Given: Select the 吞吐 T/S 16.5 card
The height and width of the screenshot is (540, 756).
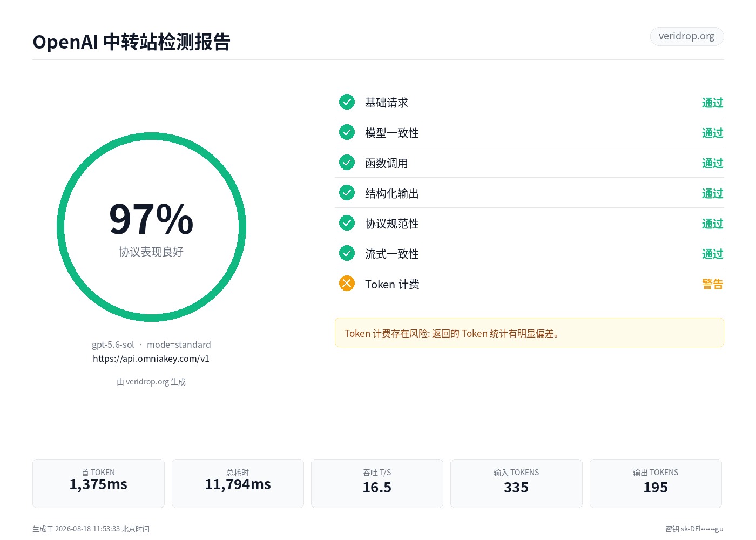Looking at the screenshot, I should [377, 483].
